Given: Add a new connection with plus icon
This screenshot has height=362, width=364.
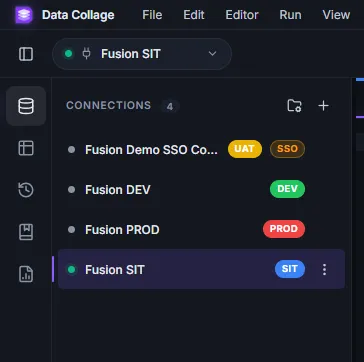Looking at the screenshot, I should point(323,106).
